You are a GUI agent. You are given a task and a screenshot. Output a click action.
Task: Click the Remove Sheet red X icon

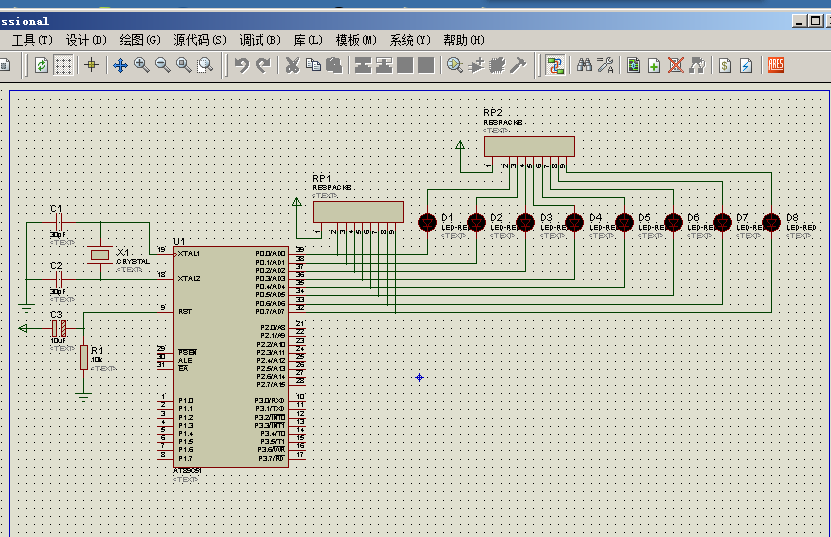676,66
